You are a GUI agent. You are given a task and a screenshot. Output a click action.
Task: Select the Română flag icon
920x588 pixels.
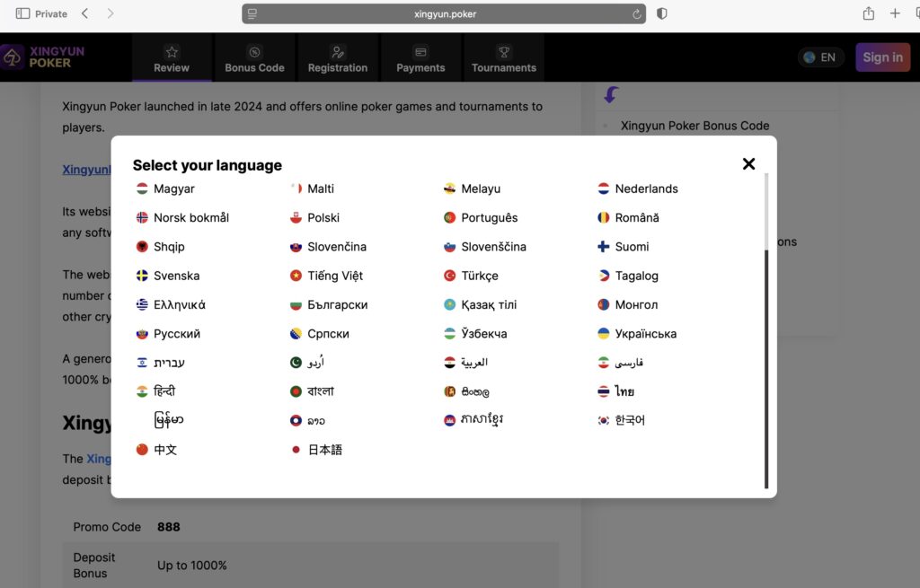coord(603,217)
